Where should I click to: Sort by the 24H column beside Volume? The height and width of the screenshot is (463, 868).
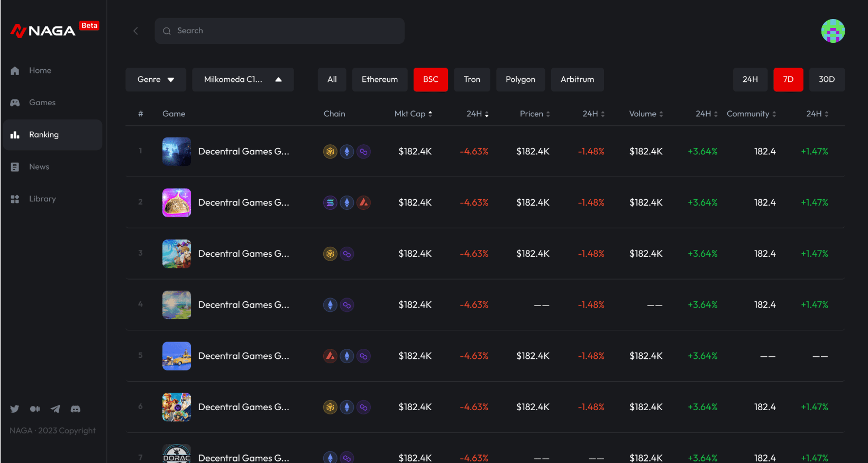(707, 114)
